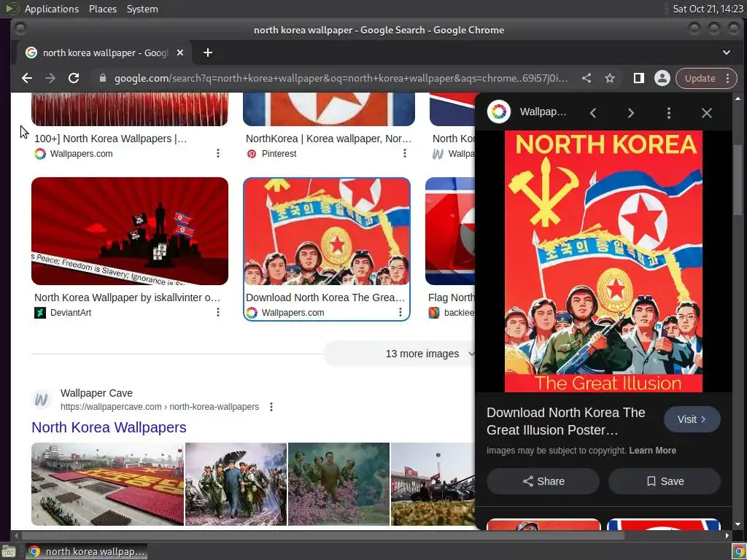This screenshot has height=560, width=747.
Task: Click NorthKorea Korea wallpaper Pinterest title
Action: tap(329, 139)
